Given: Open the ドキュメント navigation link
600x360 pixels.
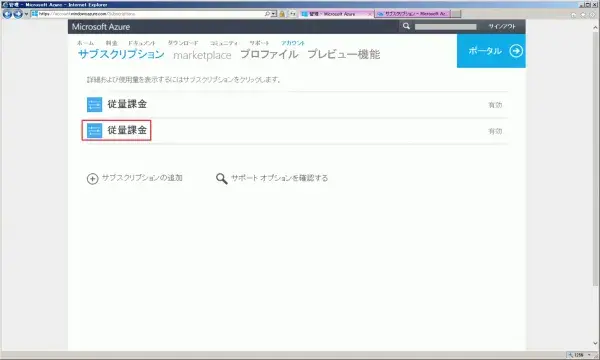Looking at the screenshot, I should tap(142, 43).
